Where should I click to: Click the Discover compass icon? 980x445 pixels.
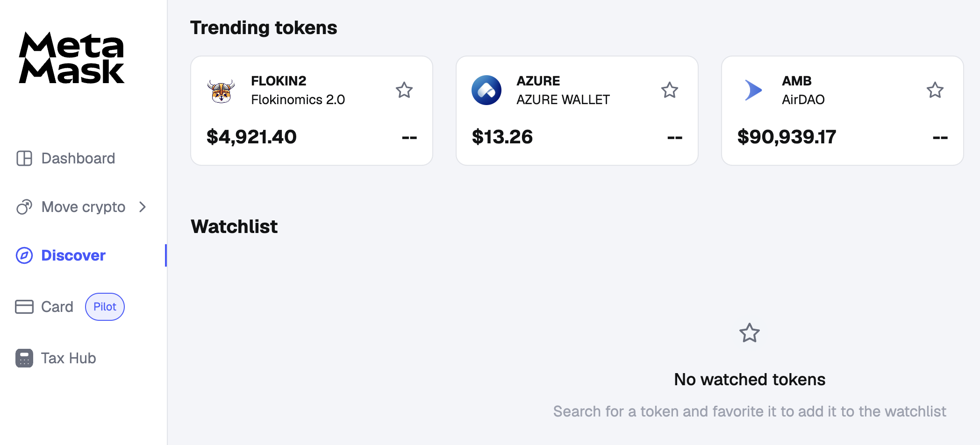[24, 255]
